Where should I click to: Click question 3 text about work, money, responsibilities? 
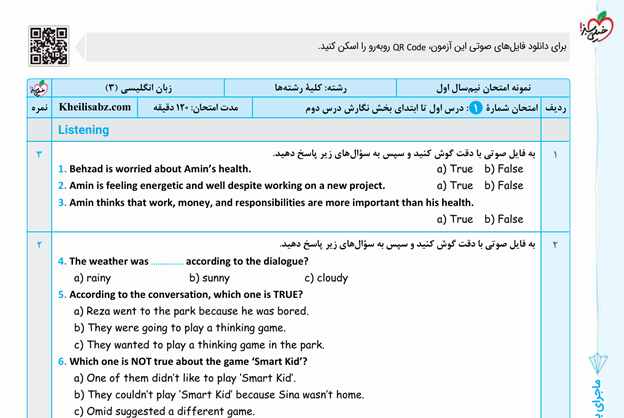266,203
